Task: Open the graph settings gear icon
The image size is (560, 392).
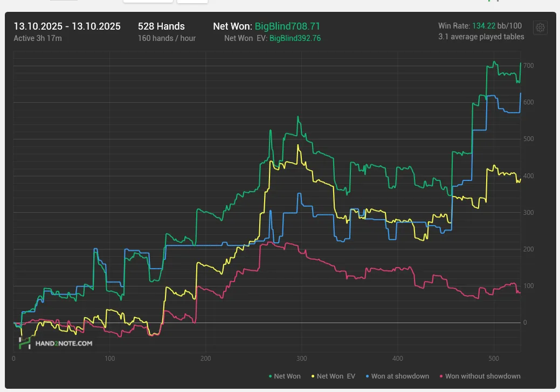Action: (x=540, y=28)
